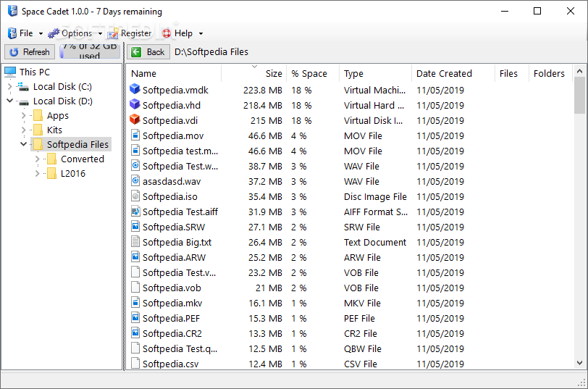Click the L2016 folder icon

[51, 173]
